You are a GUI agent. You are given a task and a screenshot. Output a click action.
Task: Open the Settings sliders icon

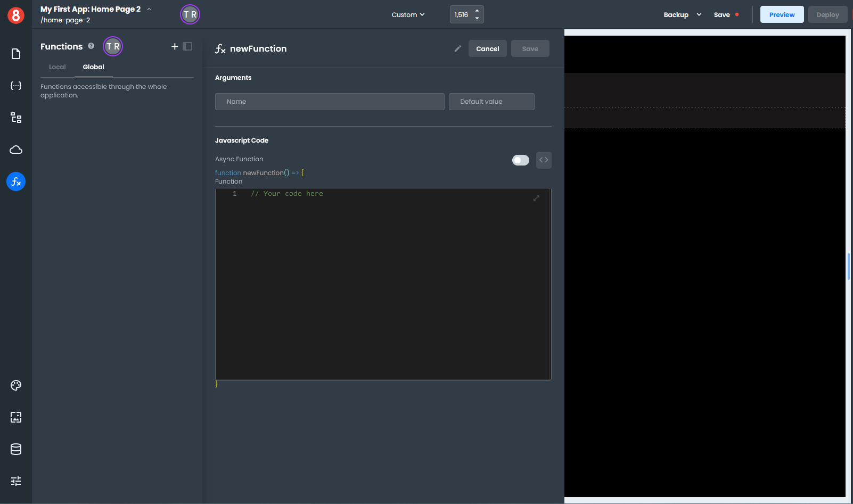tap(16, 481)
